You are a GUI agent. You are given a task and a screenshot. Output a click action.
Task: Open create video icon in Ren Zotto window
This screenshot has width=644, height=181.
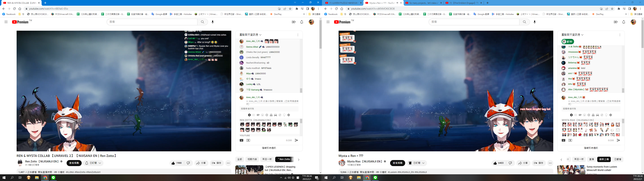tap(293, 22)
